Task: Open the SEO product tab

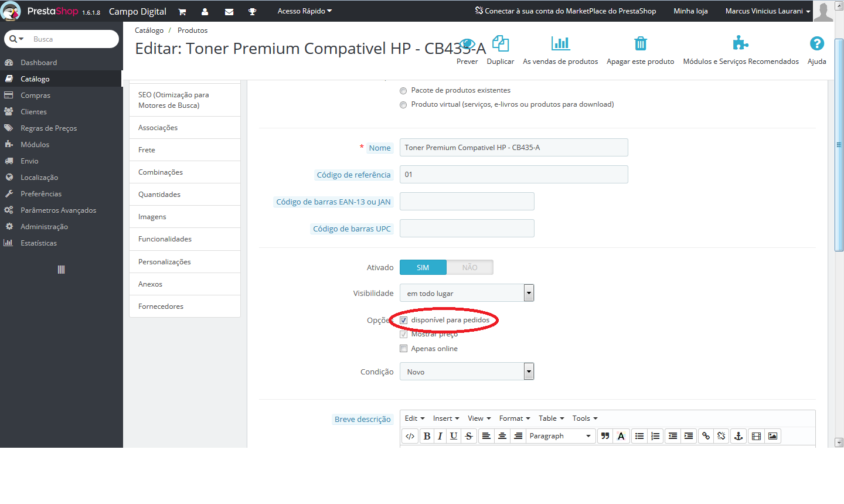Action: [185, 100]
